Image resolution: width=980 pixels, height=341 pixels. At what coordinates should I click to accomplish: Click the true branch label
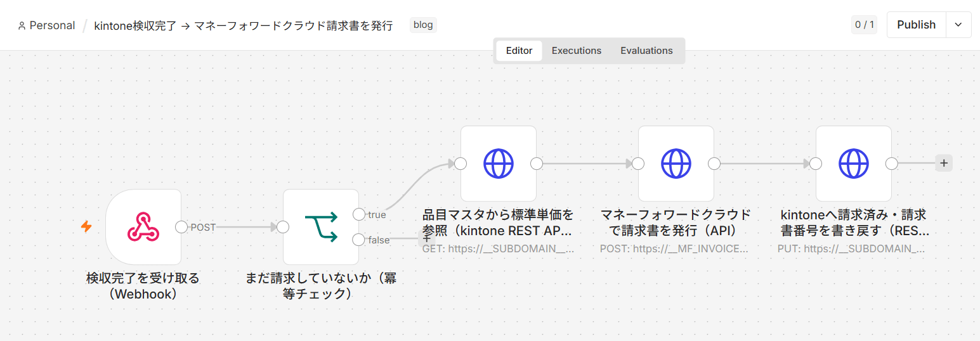(377, 215)
